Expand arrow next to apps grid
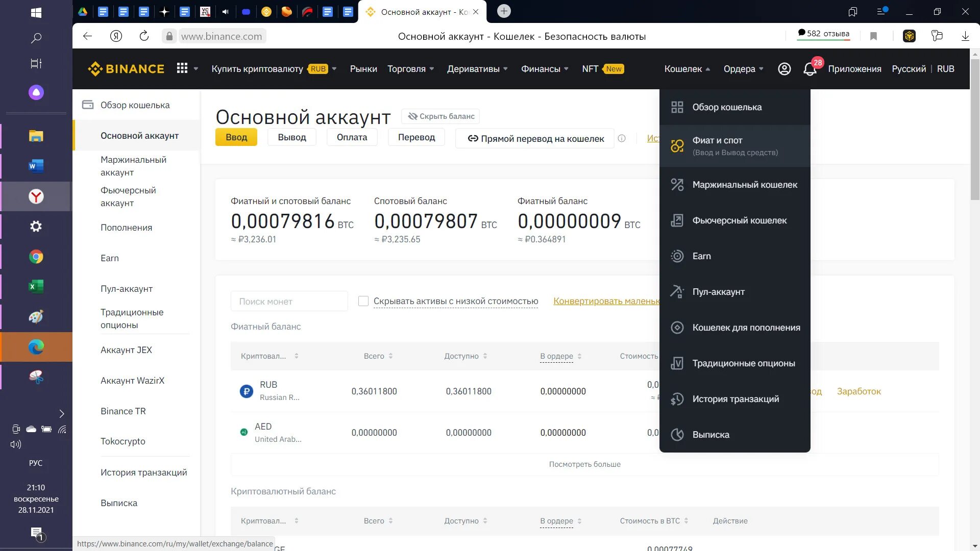Screen dimensions: 980x551 [x=196, y=69]
